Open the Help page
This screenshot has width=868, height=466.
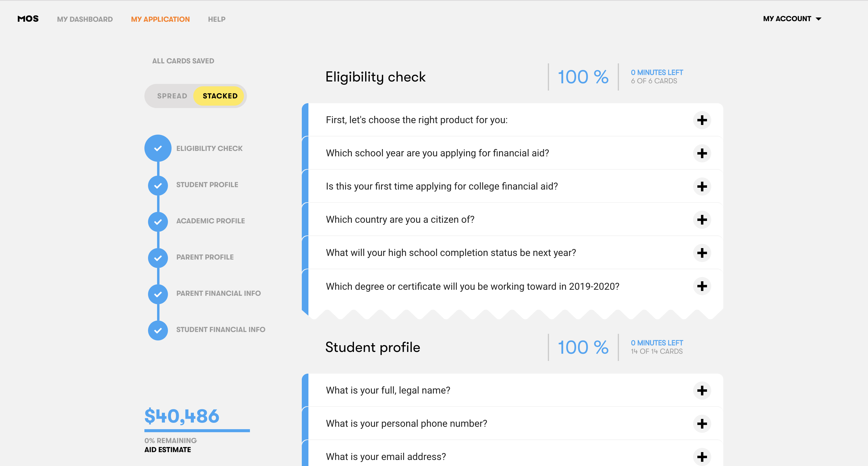(216, 19)
